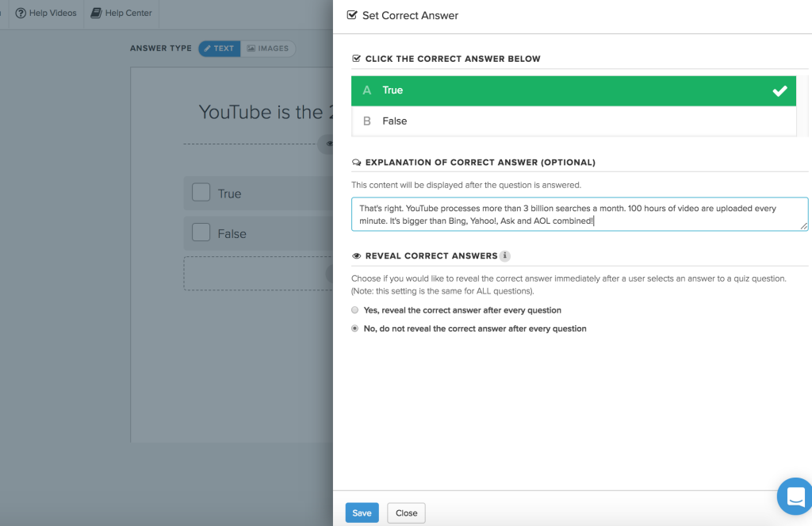Switch answer type to Images
This screenshot has width=812, height=526.
point(268,48)
